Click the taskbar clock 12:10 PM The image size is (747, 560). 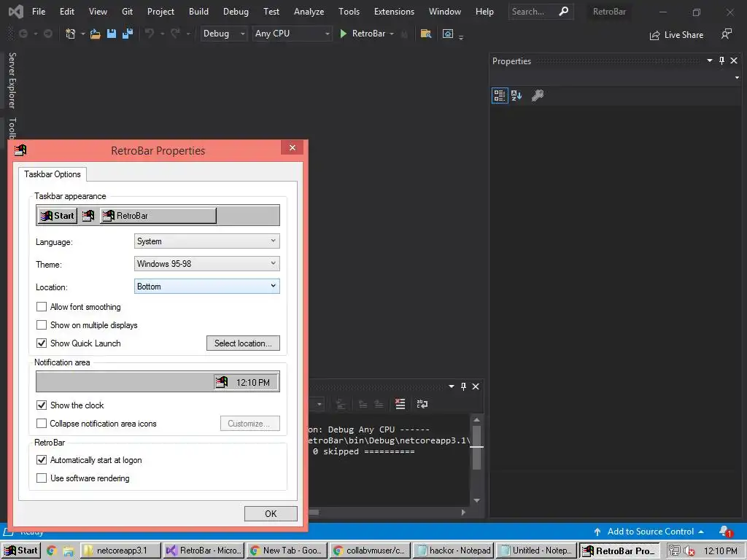point(720,551)
